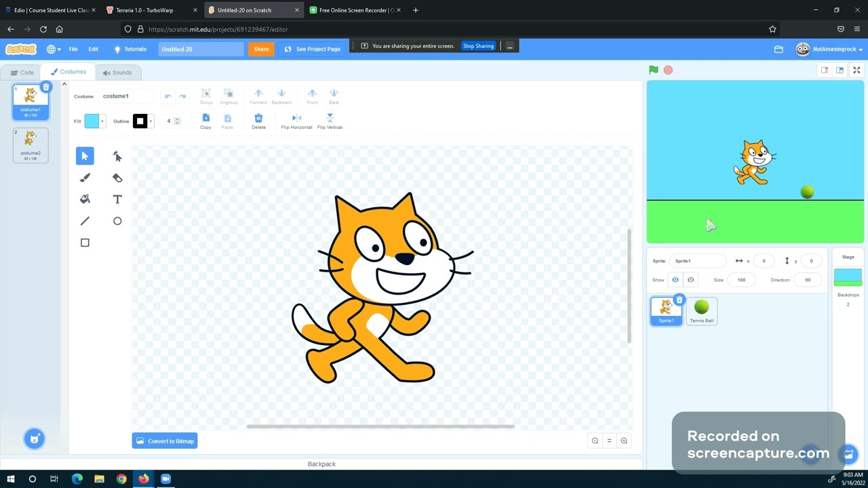Select the Circle tool
Screen dimensions: 868x488
[x=117, y=221]
